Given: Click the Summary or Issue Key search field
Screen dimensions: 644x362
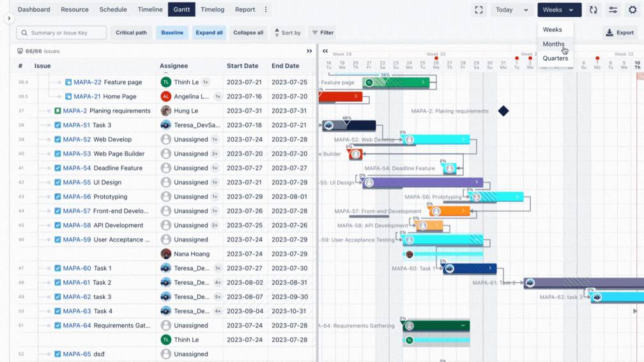Looking at the screenshot, I should coord(61,33).
